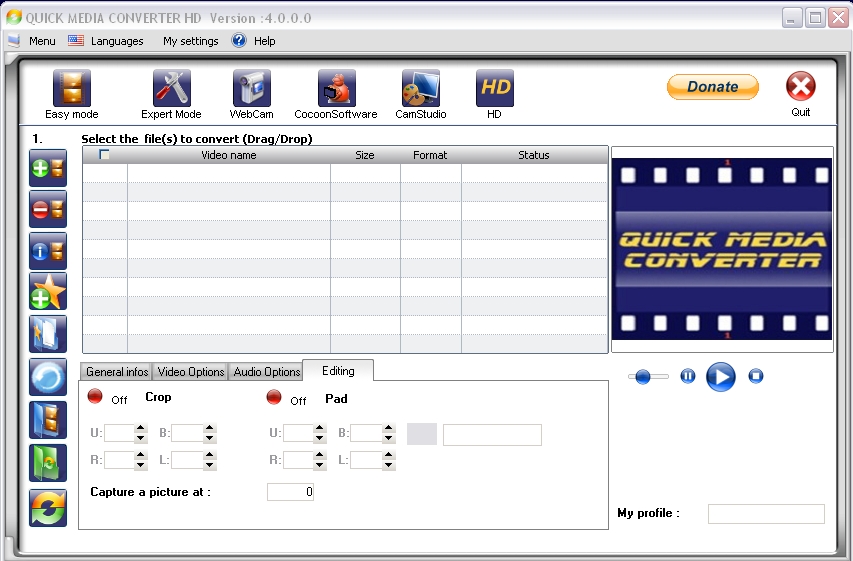Increase Crop U value with up arrow
853x561 pixels.
[140, 428]
